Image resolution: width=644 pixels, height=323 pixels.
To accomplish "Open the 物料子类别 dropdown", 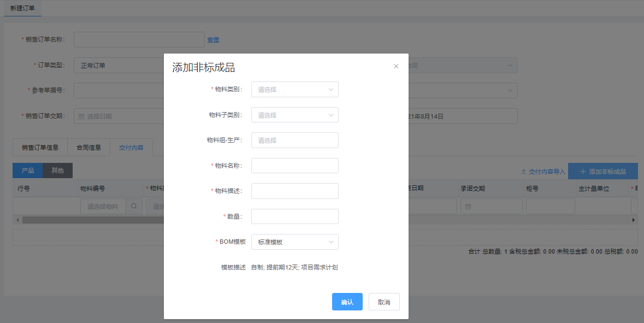I will (294, 115).
